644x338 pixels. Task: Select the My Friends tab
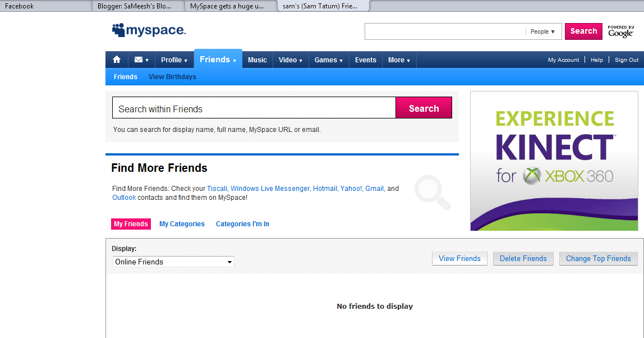[131, 223]
